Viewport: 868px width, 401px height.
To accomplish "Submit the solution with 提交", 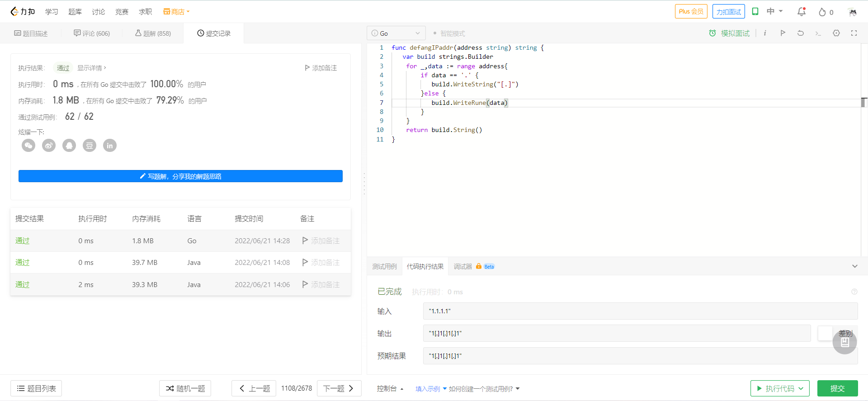I will coord(837,388).
